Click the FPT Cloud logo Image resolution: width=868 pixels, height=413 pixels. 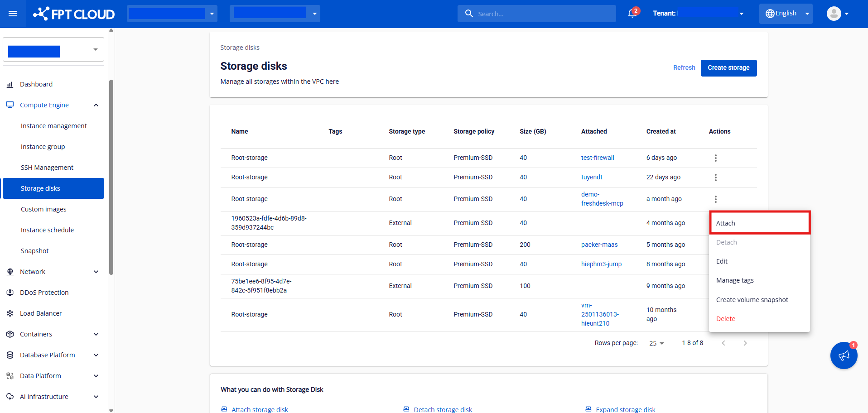coord(74,14)
